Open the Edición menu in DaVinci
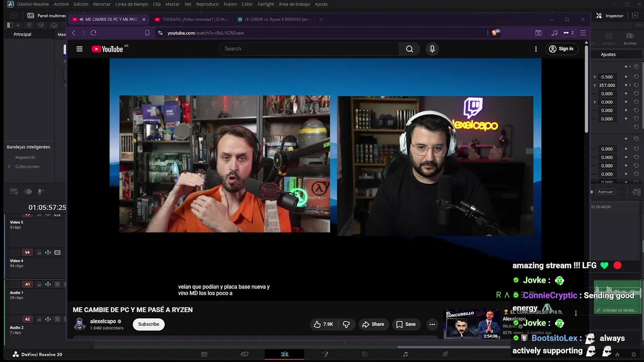 (x=81, y=4)
